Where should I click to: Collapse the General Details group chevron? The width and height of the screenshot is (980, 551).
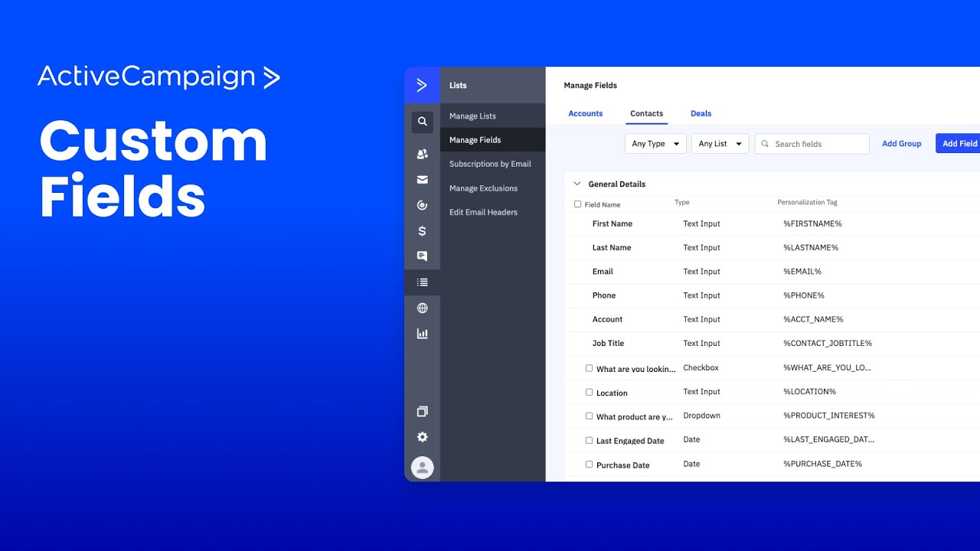pos(577,184)
